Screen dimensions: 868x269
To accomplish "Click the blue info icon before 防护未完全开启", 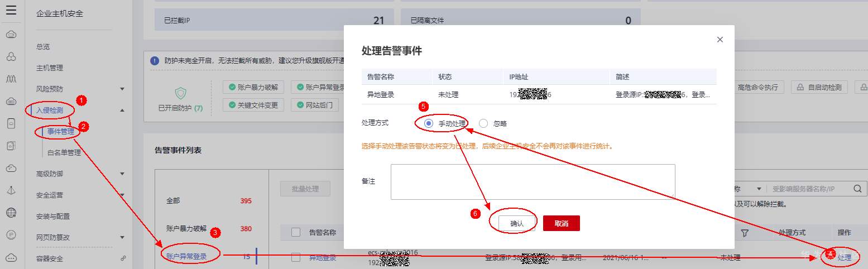I will tap(155, 60).
